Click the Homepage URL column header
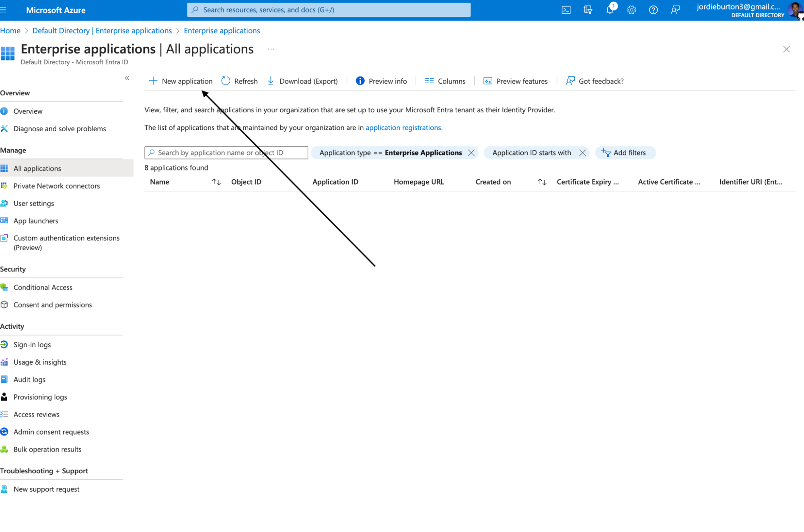Viewport: 804px width, 532px height. pyautogui.click(x=419, y=182)
